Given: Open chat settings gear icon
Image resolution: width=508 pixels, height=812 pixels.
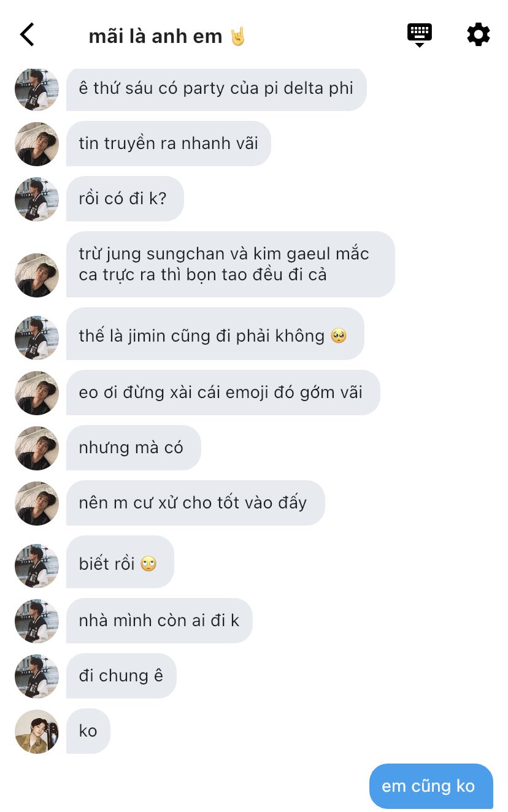Looking at the screenshot, I should point(479,34).
